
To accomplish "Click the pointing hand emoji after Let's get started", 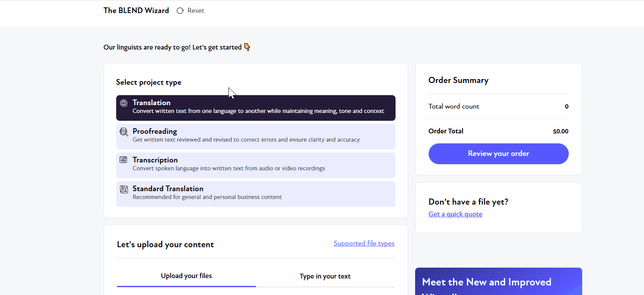I will click(x=247, y=47).
